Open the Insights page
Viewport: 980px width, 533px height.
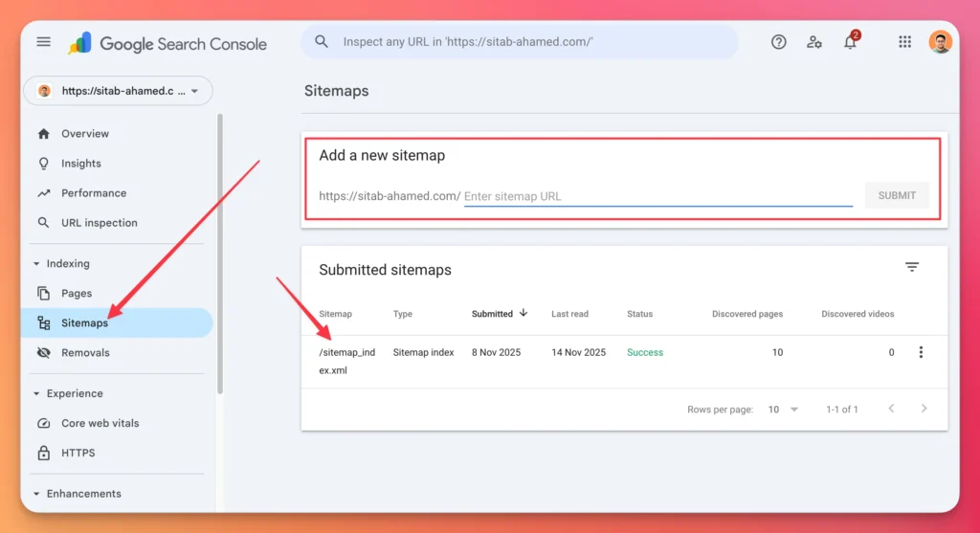pos(81,164)
